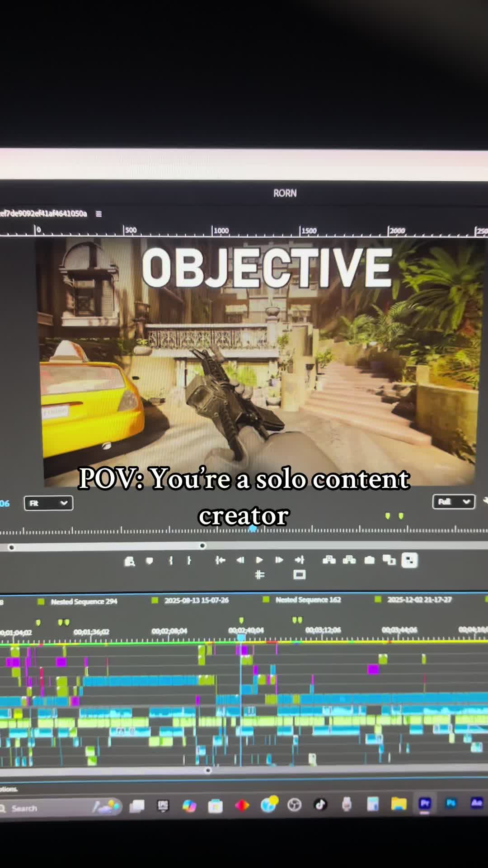Screen dimensions: 488x868
Task: Open After Effects from taskbar
Action: (x=477, y=802)
